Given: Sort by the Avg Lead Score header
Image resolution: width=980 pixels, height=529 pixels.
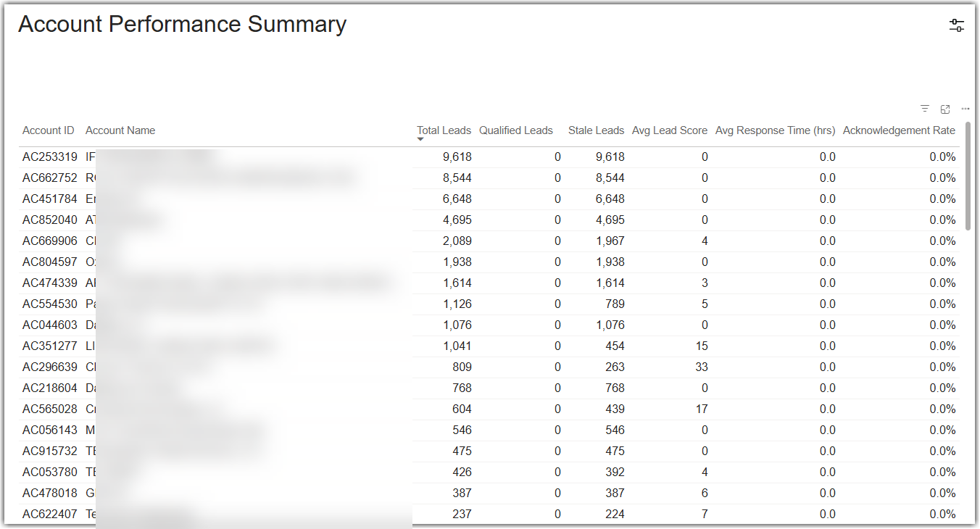Looking at the screenshot, I should click(670, 130).
